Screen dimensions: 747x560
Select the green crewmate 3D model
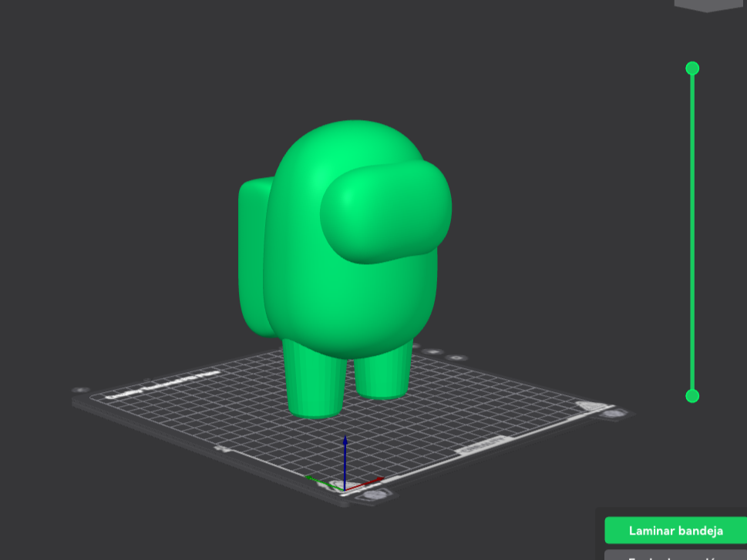click(x=345, y=269)
